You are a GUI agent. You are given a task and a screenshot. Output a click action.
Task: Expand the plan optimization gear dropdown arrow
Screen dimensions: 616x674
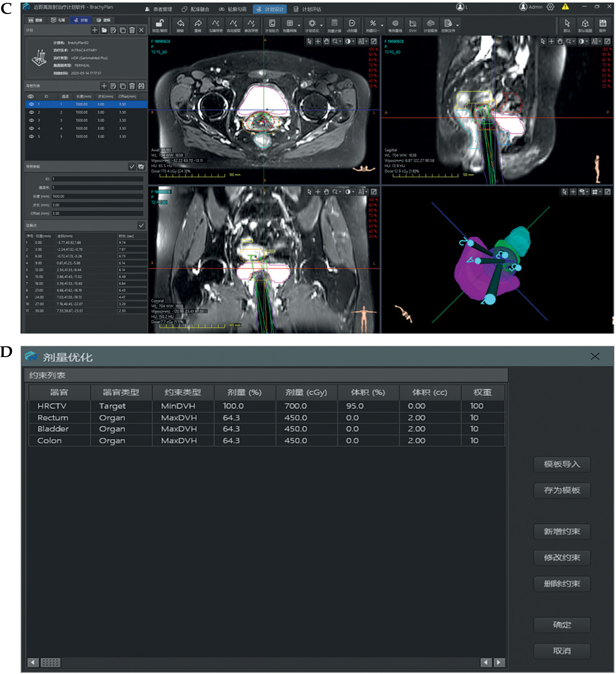pos(321,25)
